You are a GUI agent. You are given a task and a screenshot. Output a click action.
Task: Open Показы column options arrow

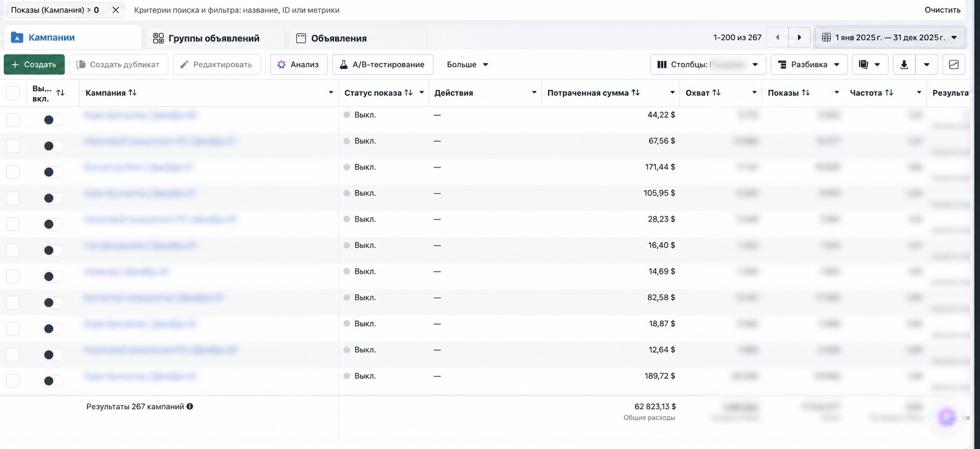click(x=837, y=93)
